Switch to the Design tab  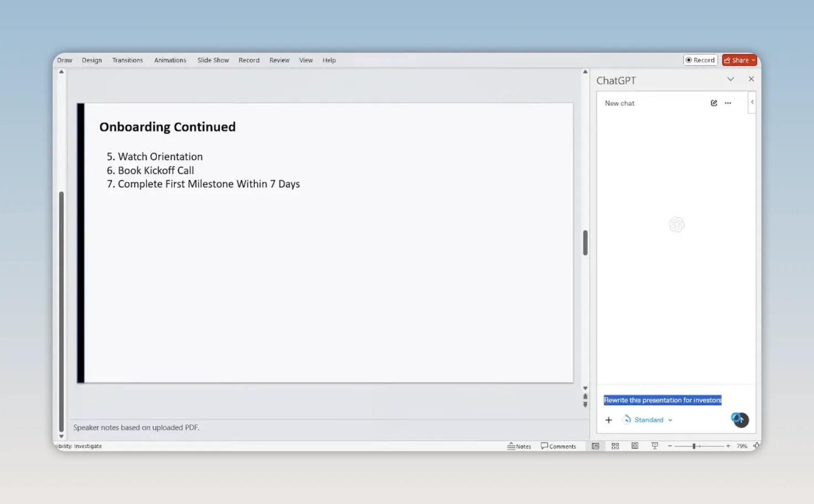(92, 60)
